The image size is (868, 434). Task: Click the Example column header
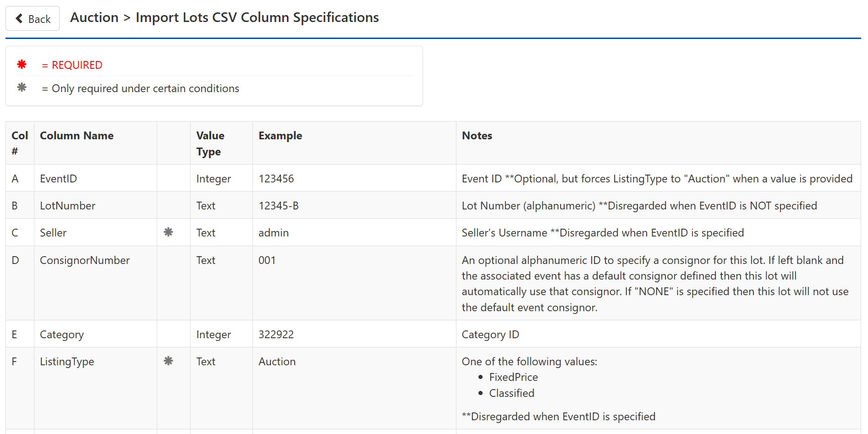[x=280, y=136]
